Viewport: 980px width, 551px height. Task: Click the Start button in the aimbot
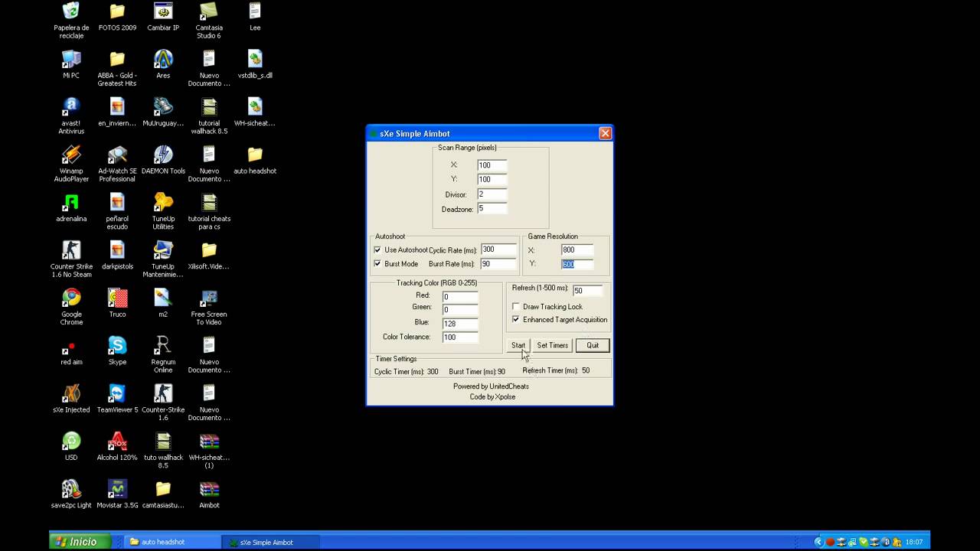tap(518, 345)
